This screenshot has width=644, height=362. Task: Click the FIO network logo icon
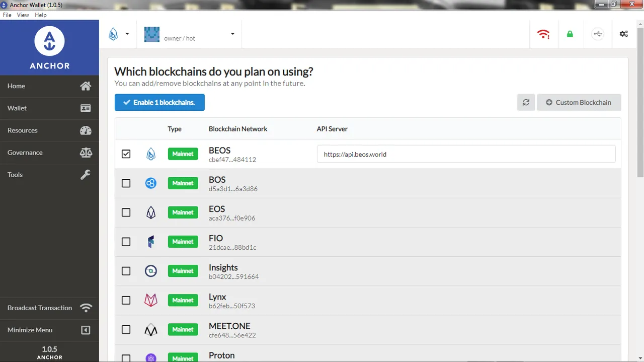(151, 242)
